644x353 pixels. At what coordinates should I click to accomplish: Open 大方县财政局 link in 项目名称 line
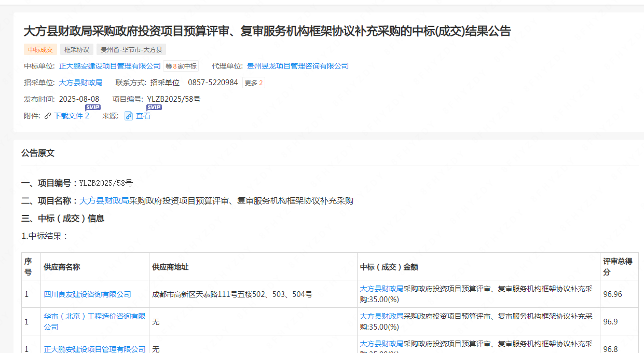(104, 201)
